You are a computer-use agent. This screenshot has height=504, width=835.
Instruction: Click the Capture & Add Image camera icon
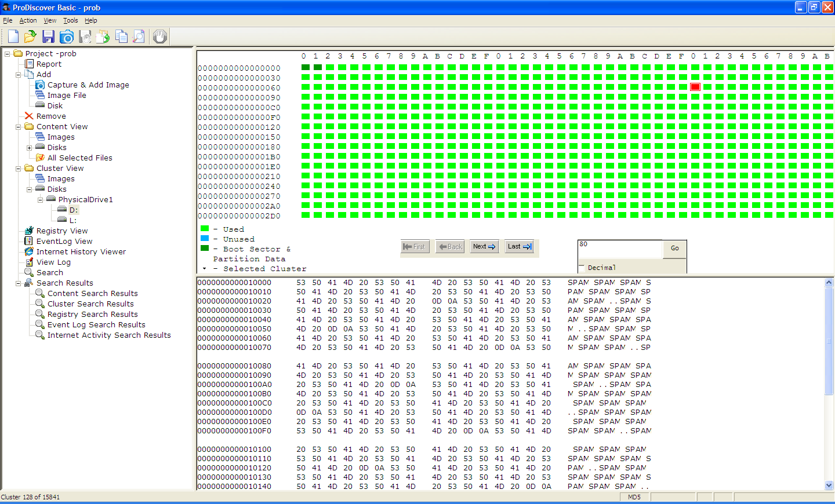pyautogui.click(x=40, y=85)
